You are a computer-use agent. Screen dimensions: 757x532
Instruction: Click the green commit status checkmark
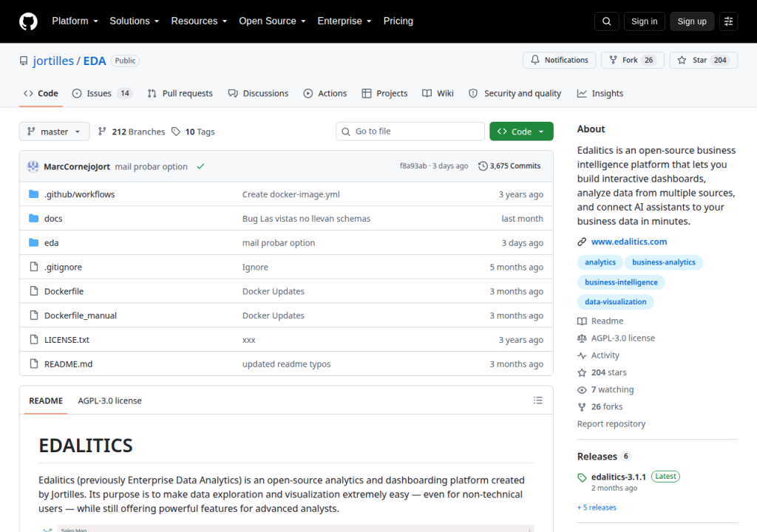pyautogui.click(x=200, y=166)
